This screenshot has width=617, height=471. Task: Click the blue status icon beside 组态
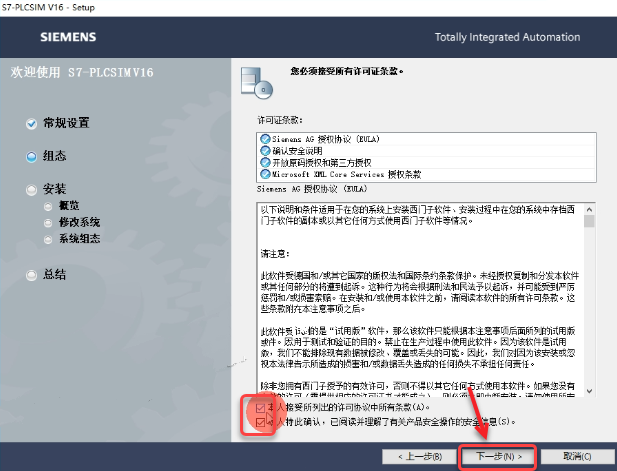[x=31, y=157]
